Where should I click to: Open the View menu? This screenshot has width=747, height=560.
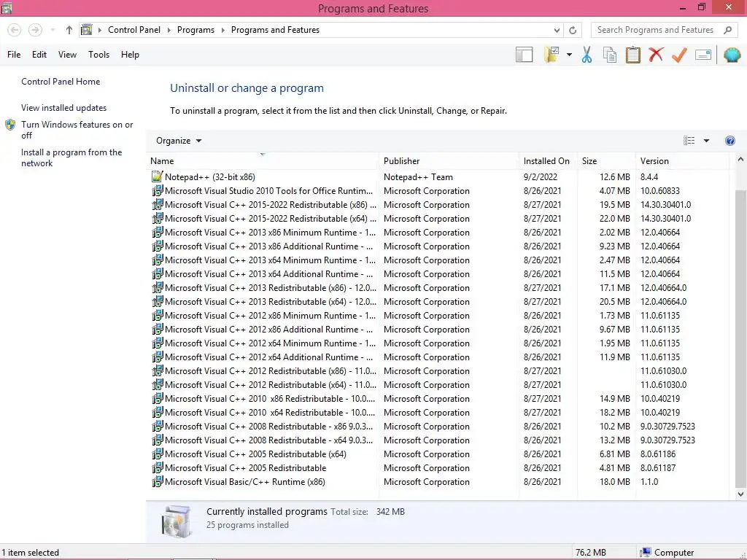coord(67,55)
